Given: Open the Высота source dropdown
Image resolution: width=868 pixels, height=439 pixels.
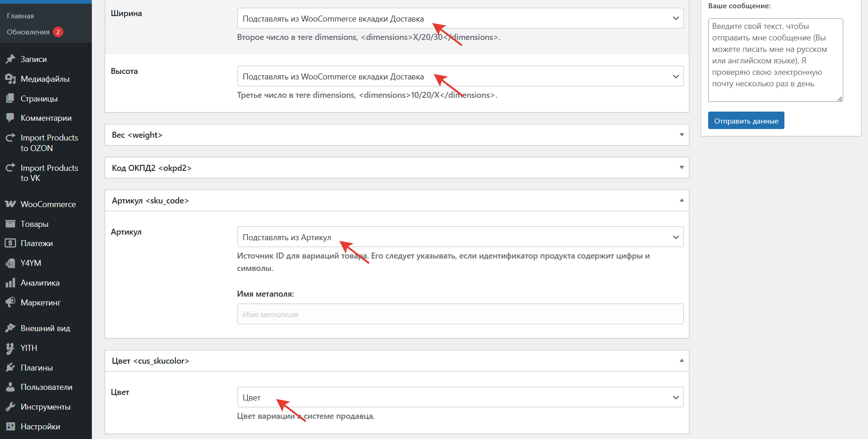Looking at the screenshot, I should [x=460, y=76].
